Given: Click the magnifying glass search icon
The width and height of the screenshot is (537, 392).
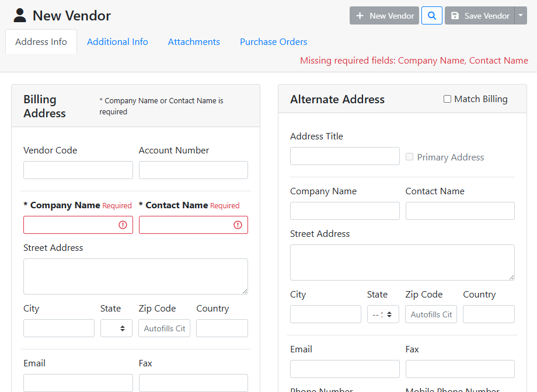Looking at the screenshot, I should click(x=431, y=16).
